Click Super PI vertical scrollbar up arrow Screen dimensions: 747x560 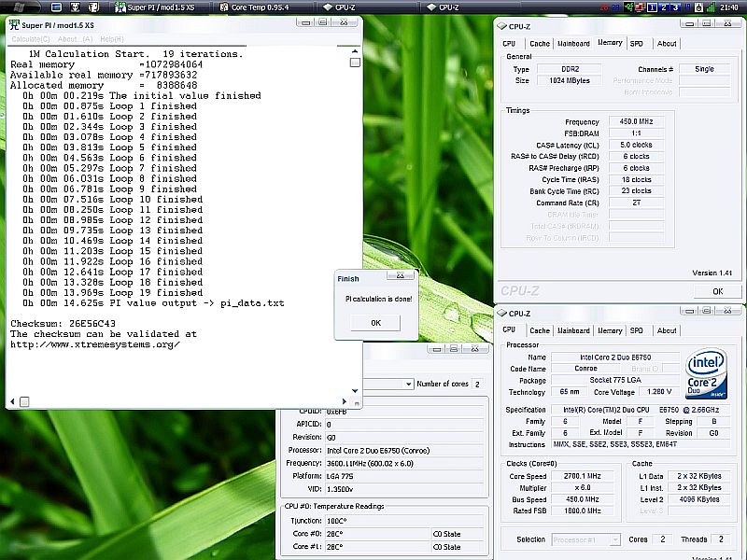point(355,51)
